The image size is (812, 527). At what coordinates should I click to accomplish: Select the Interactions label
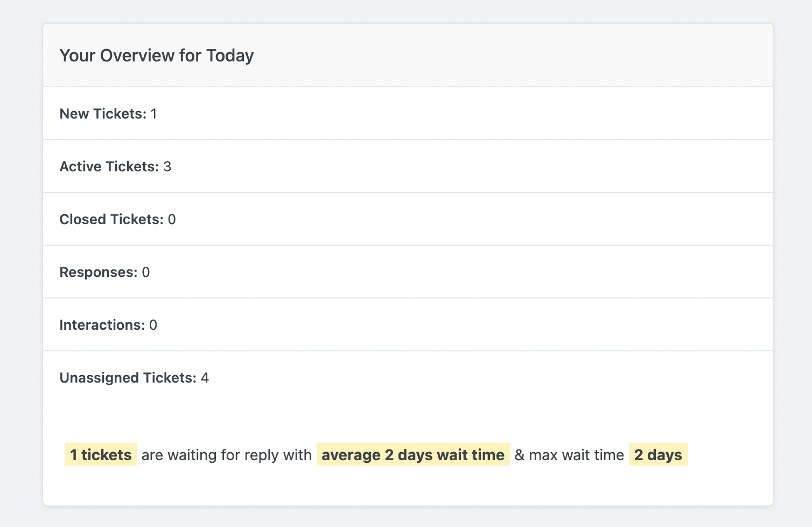102,325
